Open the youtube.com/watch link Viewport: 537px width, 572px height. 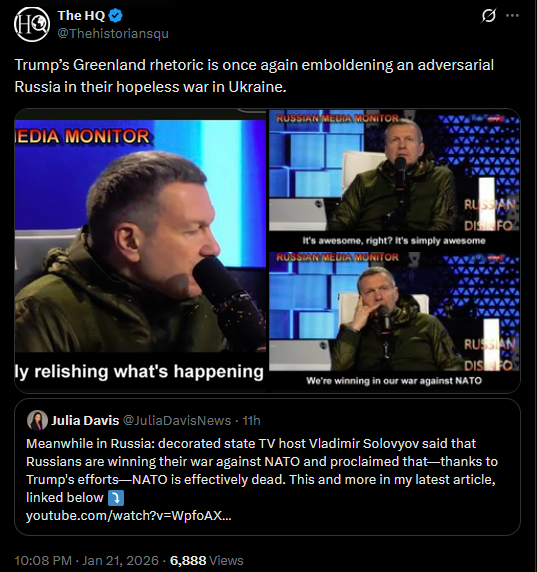click(x=128, y=515)
